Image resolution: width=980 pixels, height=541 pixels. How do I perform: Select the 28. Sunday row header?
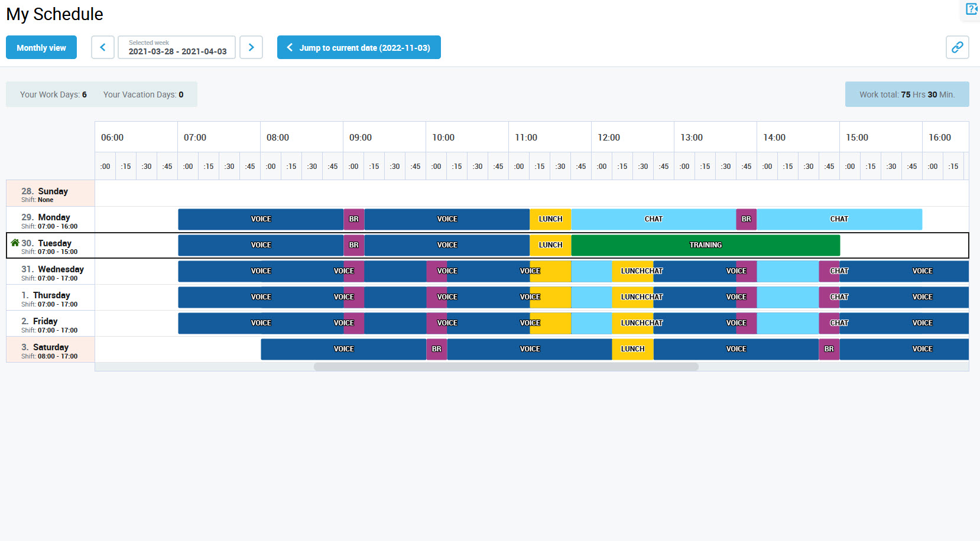click(50, 194)
